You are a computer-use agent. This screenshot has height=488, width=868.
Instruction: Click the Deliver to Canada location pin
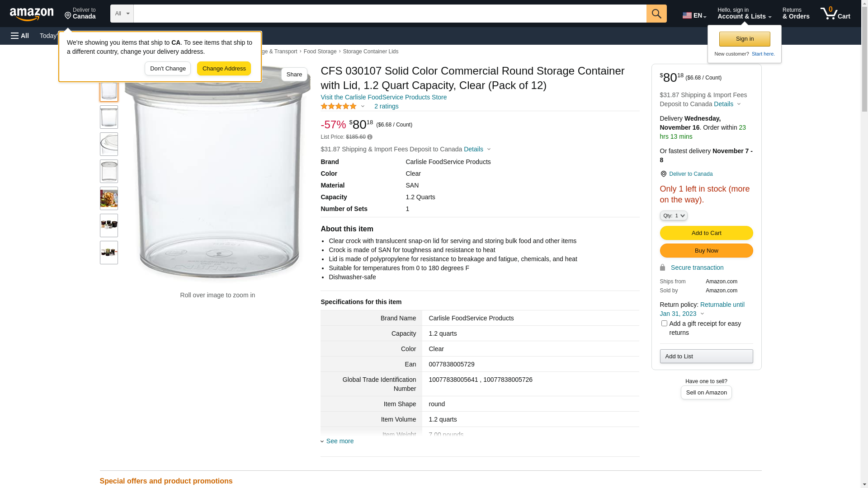point(663,174)
